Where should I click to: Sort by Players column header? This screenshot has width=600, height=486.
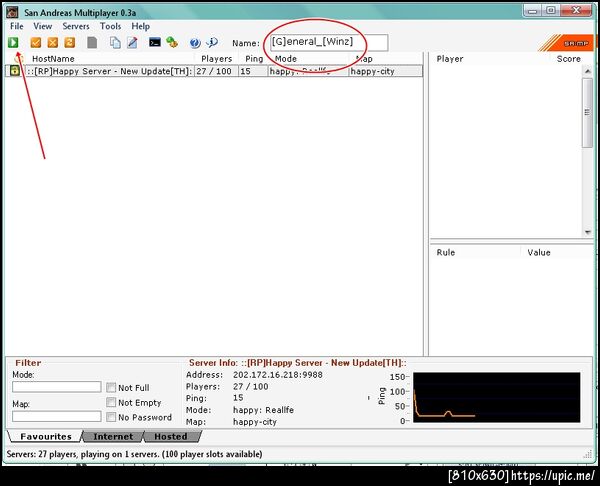(217, 59)
